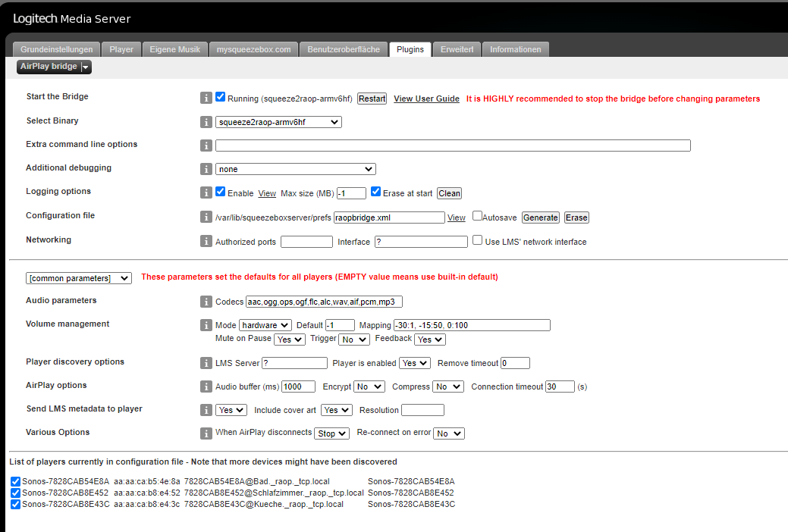Image resolution: width=788 pixels, height=532 pixels.
Task: Click the Clean log button
Action: 449,193
